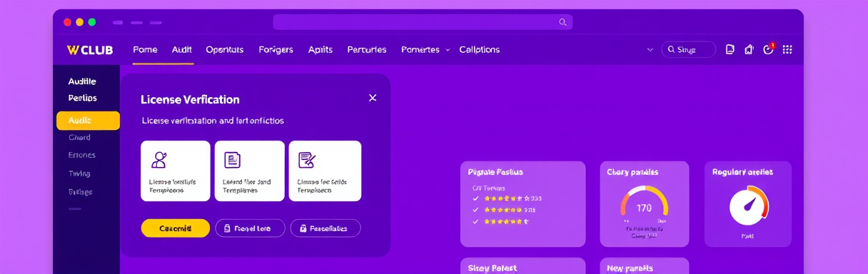Close the License Verification dialog
868x274 pixels.
373,98
